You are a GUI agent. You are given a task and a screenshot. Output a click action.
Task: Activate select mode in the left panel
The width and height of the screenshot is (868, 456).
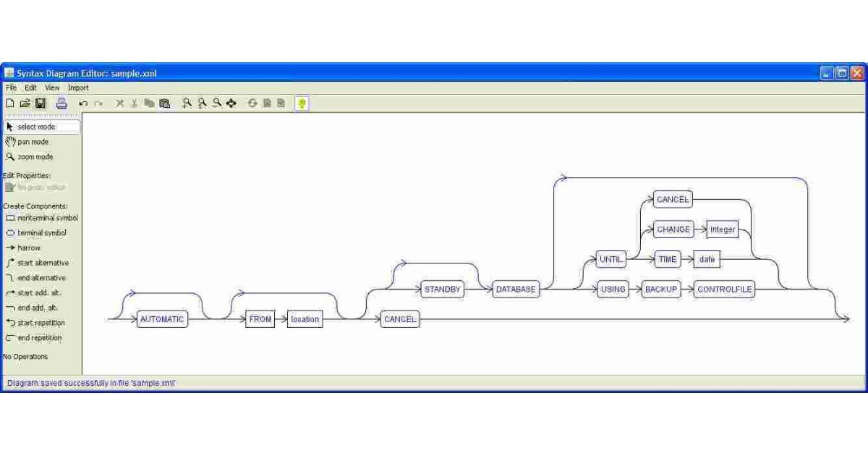click(36, 127)
